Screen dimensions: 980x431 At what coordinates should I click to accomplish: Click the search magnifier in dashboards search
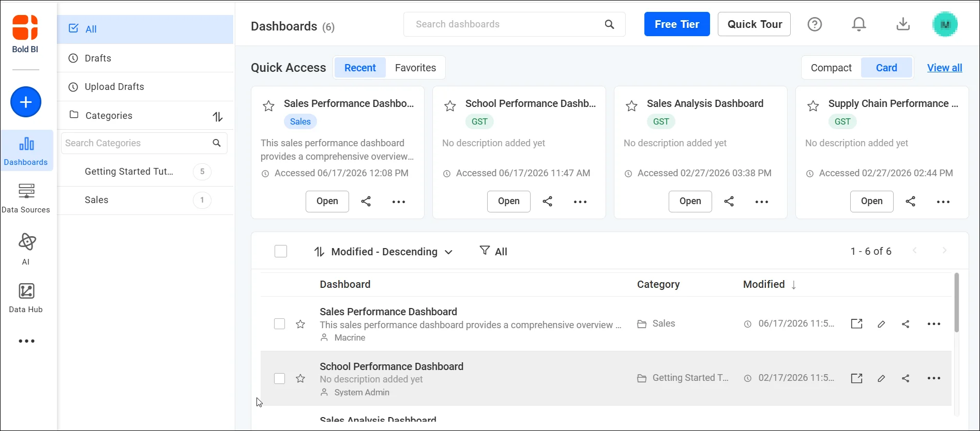pyautogui.click(x=610, y=24)
